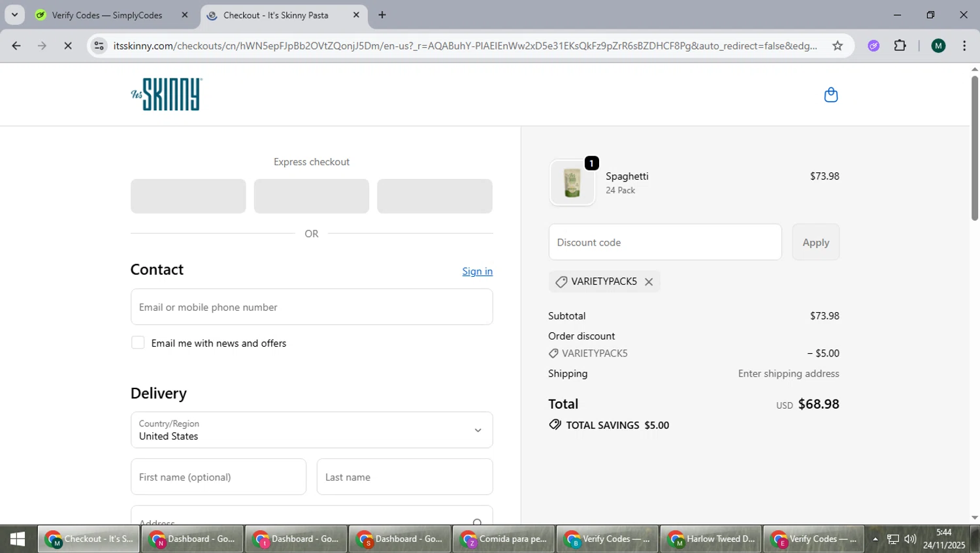
Task: Click the TOTAL SAVINGS $5.00 text
Action: 617,425
